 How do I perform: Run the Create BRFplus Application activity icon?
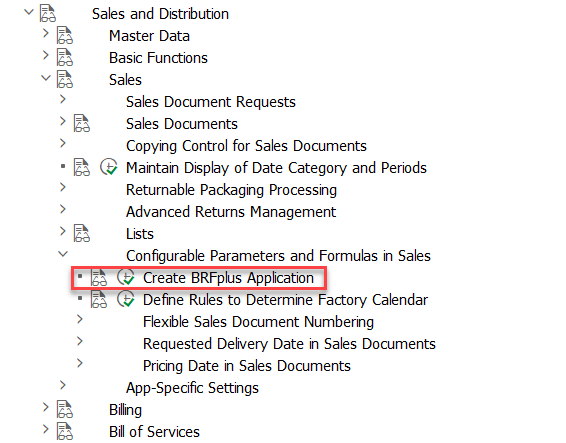tap(126, 278)
